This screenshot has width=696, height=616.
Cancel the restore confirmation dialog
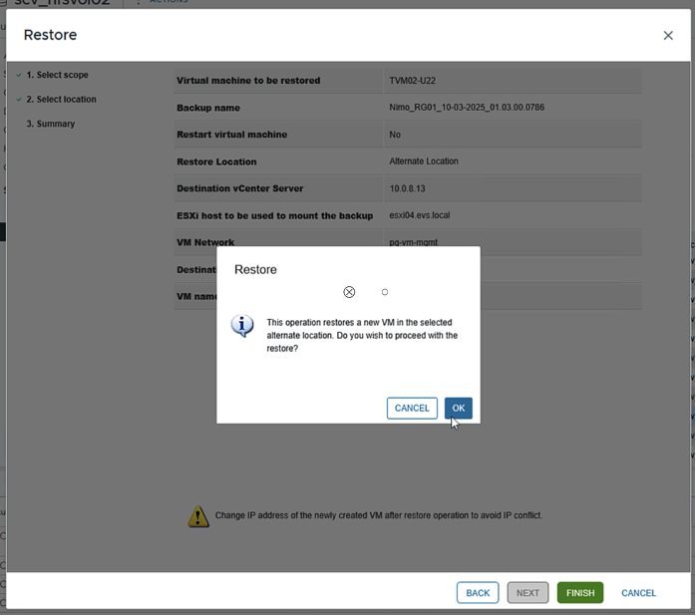(412, 408)
